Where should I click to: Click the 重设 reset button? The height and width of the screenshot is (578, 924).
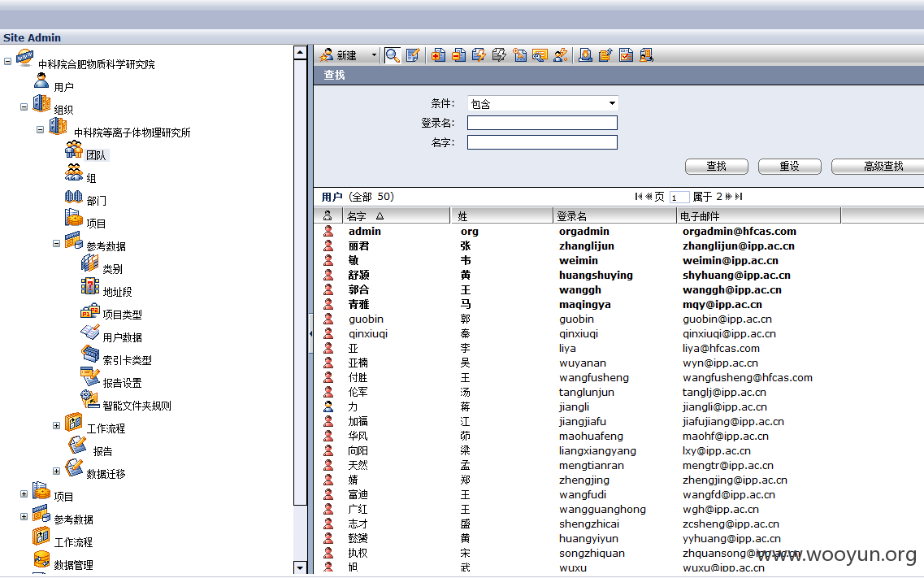coord(790,166)
